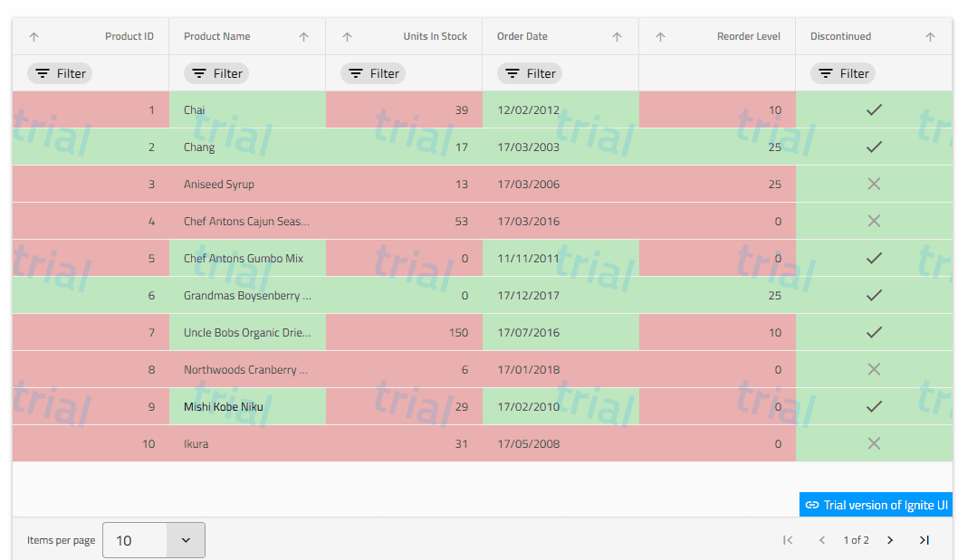Image resolution: width=967 pixels, height=560 pixels.
Task: Click the sort arrow in Discontinued header
Action: (930, 37)
